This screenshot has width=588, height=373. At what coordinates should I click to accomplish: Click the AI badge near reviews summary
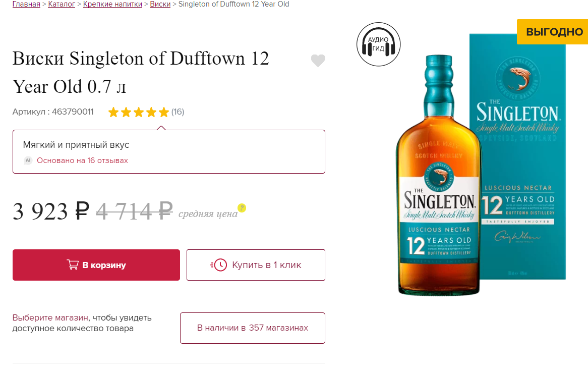tap(28, 161)
